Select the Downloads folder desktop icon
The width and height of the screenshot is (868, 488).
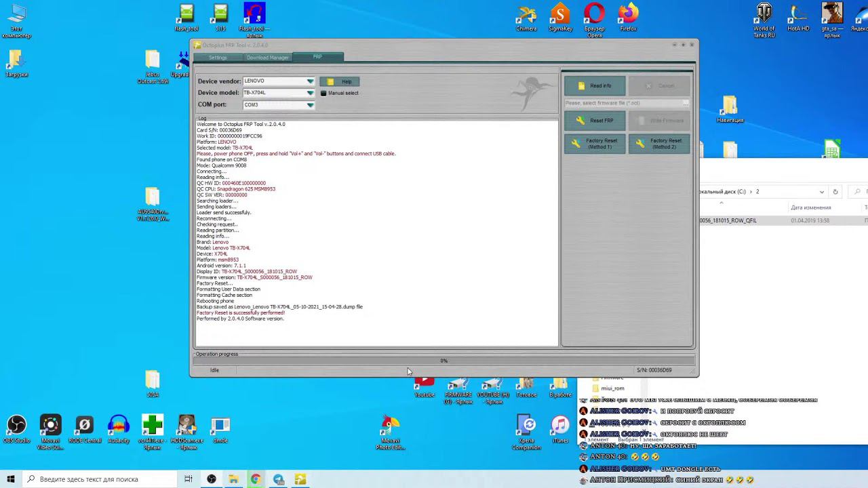[16, 63]
